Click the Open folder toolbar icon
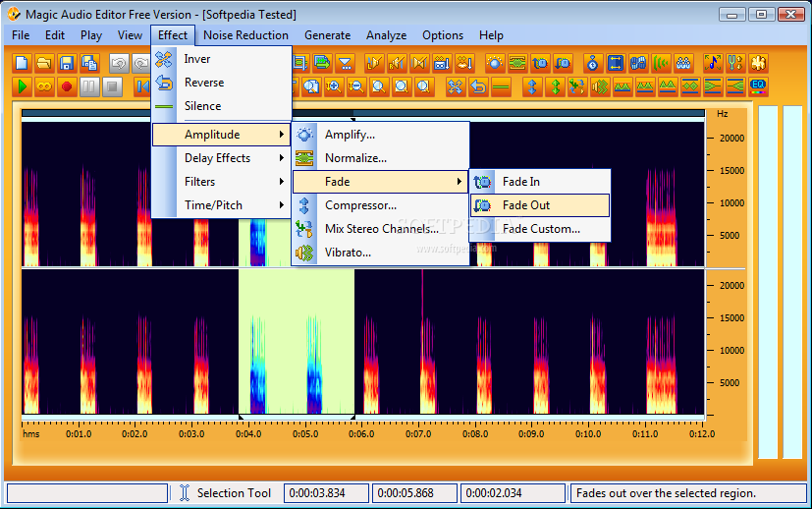The height and width of the screenshot is (509, 812). 44,63
